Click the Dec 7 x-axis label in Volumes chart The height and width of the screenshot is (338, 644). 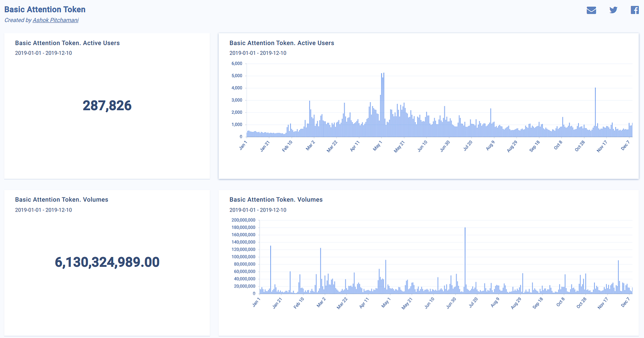tap(626, 303)
